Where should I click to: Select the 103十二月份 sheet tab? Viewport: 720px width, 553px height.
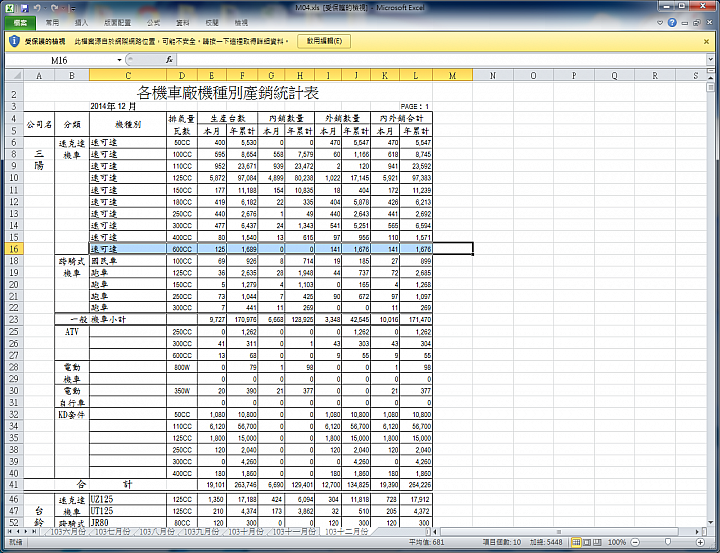coord(347,531)
